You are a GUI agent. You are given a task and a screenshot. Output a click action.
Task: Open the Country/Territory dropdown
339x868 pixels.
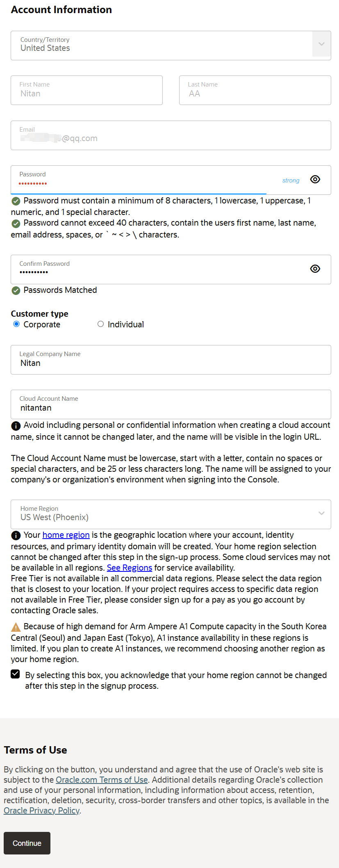tap(321, 44)
